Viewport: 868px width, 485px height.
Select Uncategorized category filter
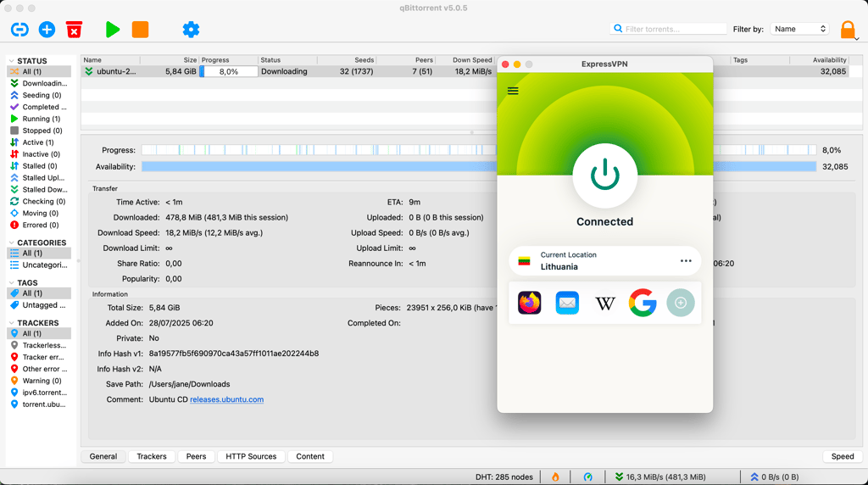(39, 265)
